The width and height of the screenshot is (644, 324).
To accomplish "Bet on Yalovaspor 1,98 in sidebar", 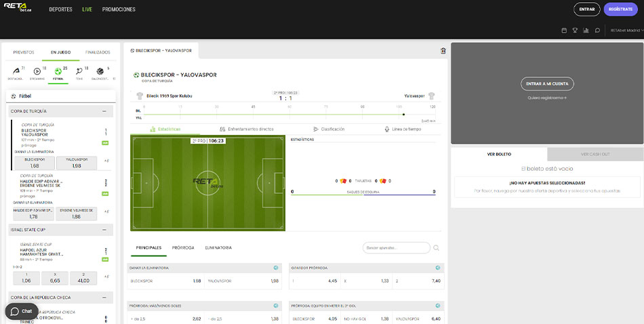I will point(77,163).
